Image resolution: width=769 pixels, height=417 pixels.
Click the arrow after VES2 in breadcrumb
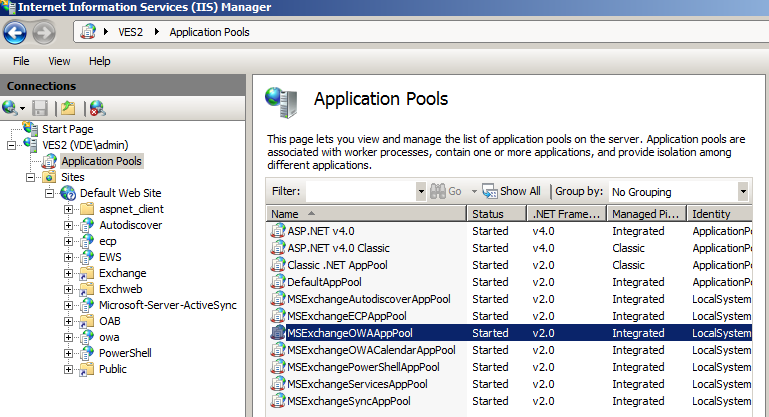click(156, 32)
